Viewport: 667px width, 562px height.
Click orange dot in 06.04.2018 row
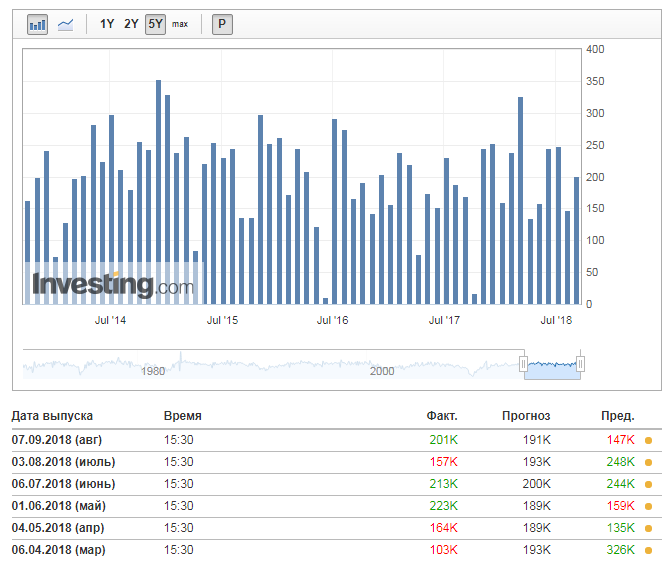pyautogui.click(x=648, y=551)
